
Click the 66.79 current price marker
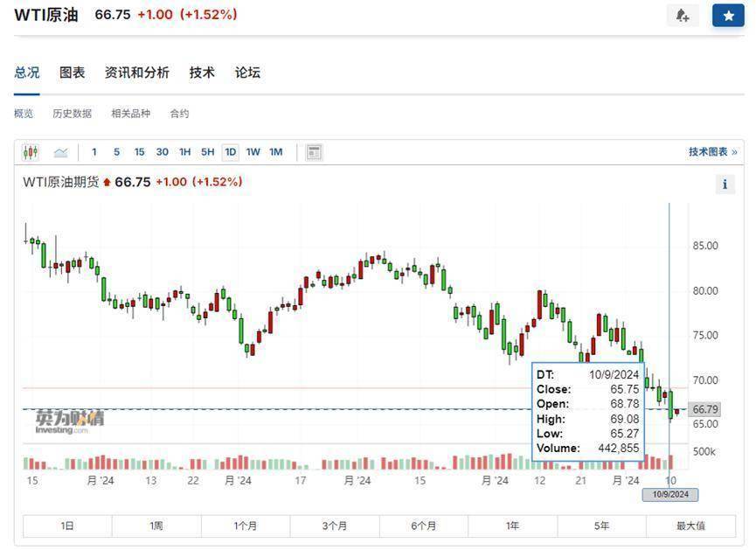click(704, 409)
